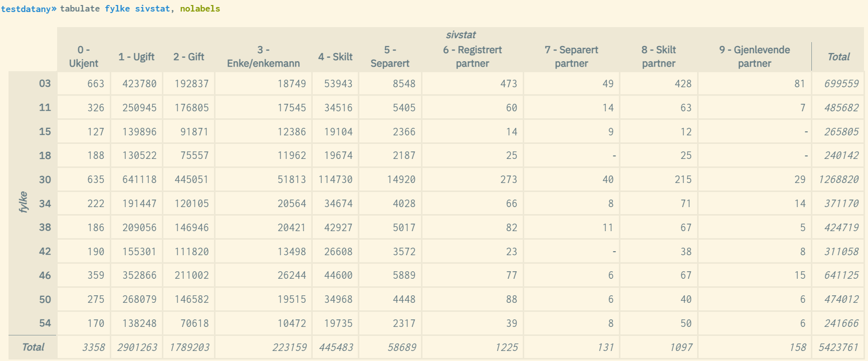
Task: Select the "3 - Enke/enkemann" column header
Action: [263, 57]
